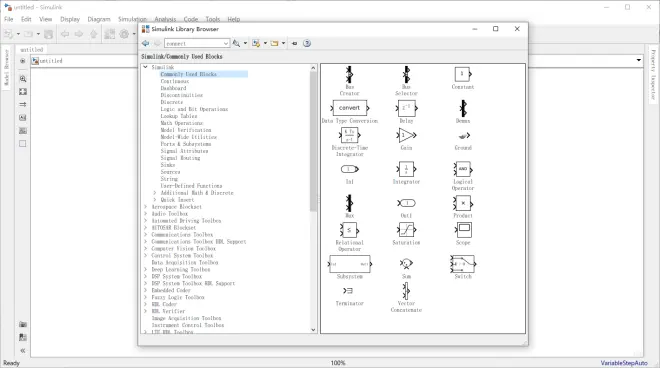The image size is (660, 368).
Task: Select the Demux block
Action: [x=463, y=108]
